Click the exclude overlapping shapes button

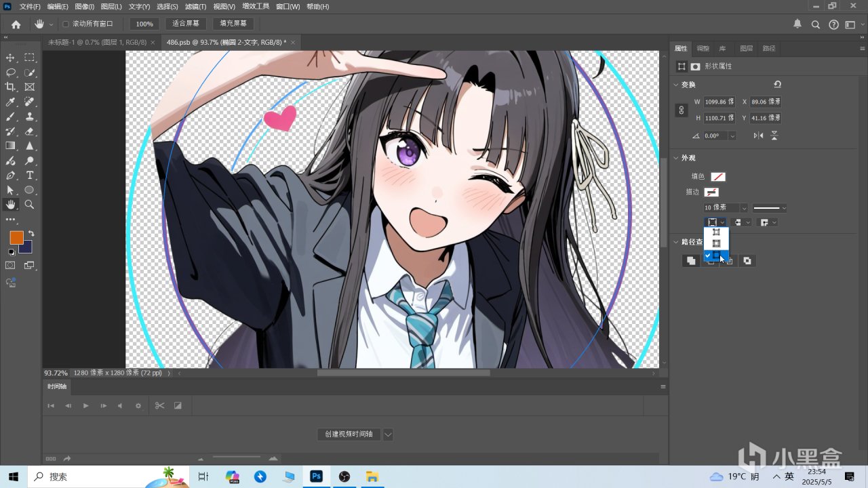[x=747, y=261]
